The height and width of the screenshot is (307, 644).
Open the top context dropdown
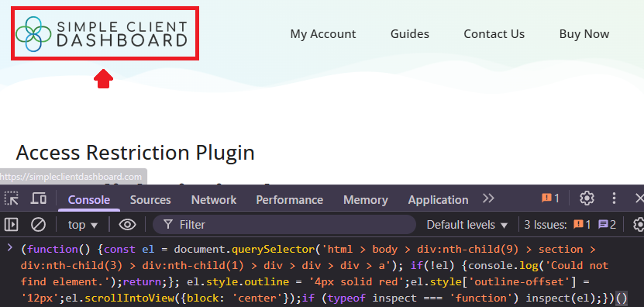click(84, 225)
